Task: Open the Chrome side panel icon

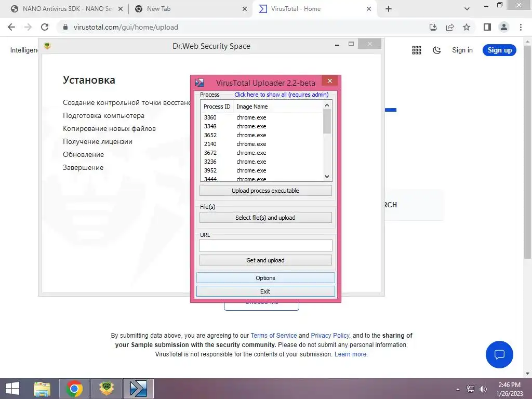Action: tap(487, 27)
